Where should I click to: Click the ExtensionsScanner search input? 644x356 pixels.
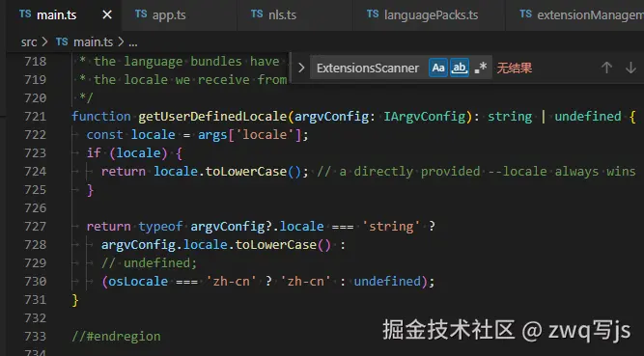[368, 68]
